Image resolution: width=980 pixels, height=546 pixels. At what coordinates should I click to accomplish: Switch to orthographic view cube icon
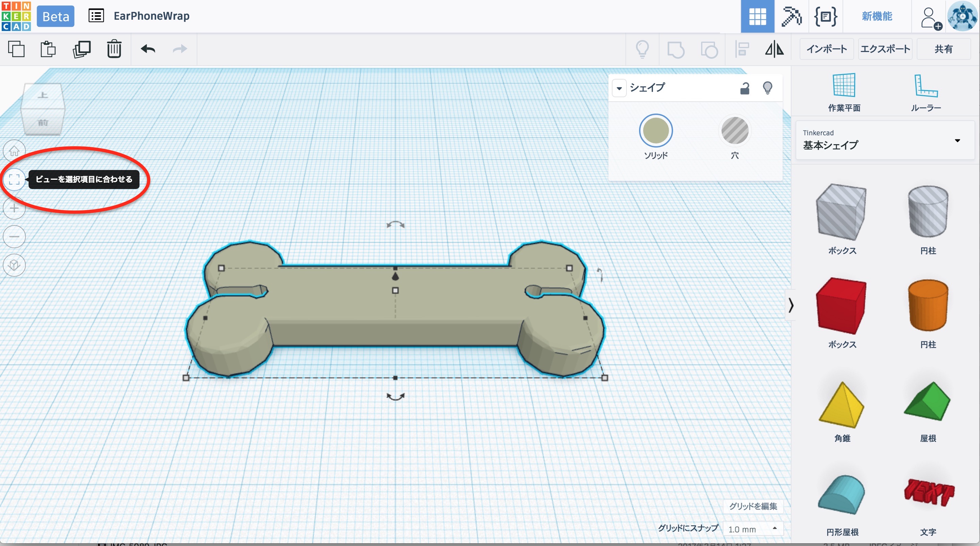[x=14, y=265]
